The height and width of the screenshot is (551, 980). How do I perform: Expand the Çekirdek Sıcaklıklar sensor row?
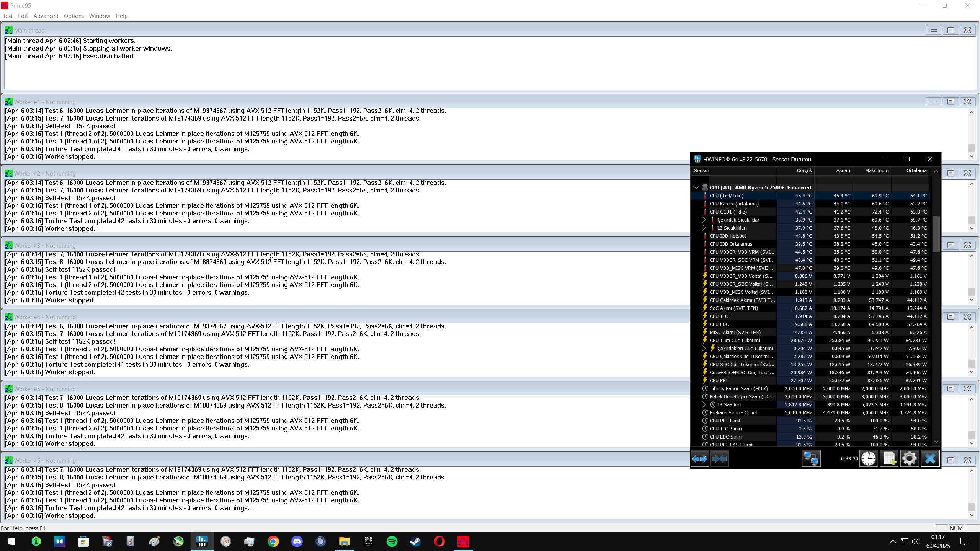(x=704, y=220)
